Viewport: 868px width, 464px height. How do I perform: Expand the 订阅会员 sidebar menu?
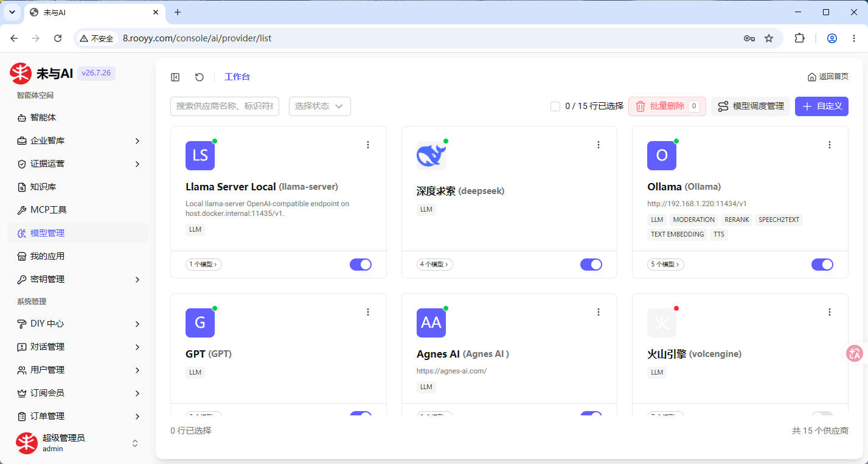pyautogui.click(x=78, y=393)
